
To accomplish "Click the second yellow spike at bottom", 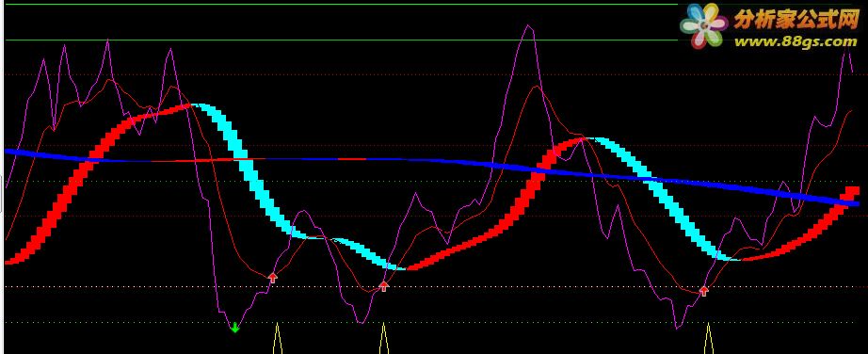I will click(383, 339).
